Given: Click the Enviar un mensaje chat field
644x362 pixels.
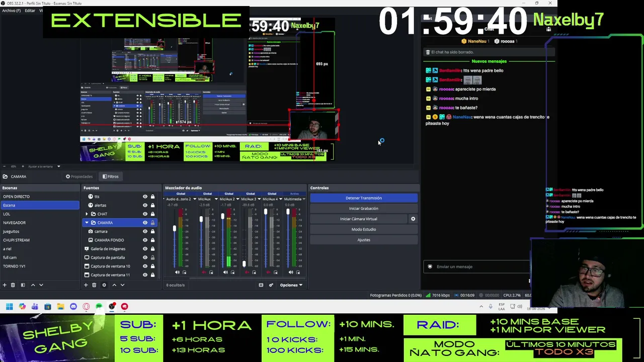Looking at the screenshot, I should pos(477,266).
